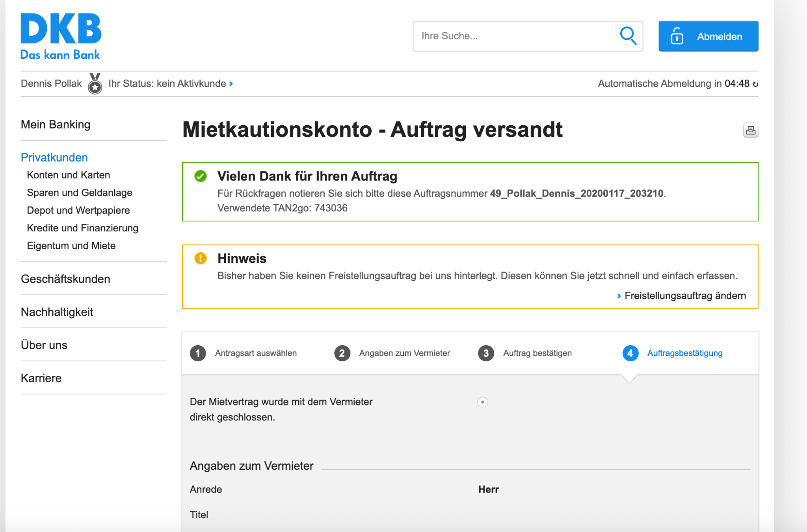Screen dimensions: 807x532
Task: Click the medal status badge next to Dennis Pollak
Action: coord(95,83)
